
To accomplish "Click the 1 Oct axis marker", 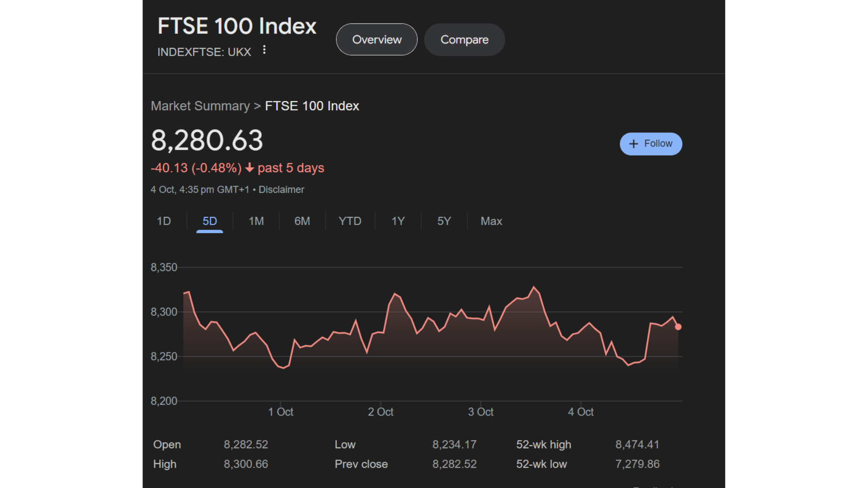I will point(281,412).
